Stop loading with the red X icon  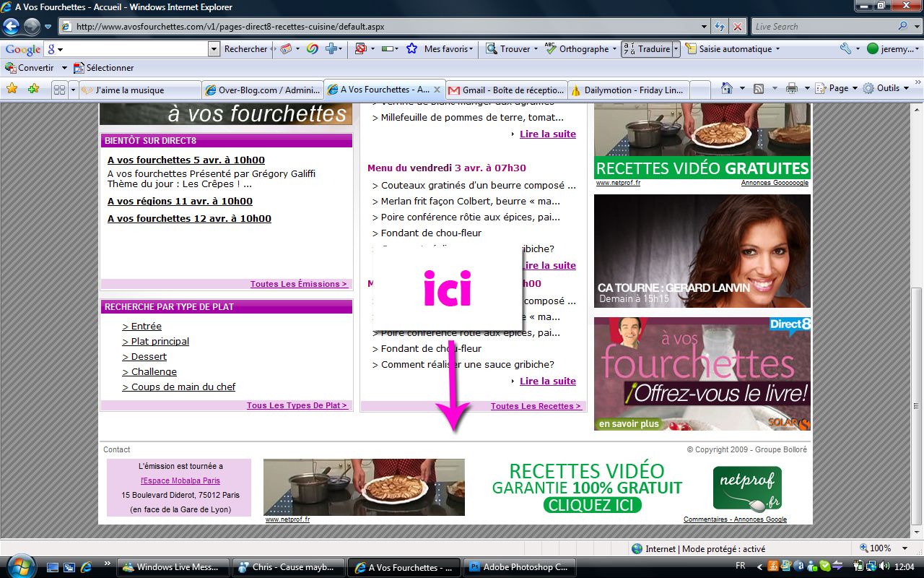[738, 27]
